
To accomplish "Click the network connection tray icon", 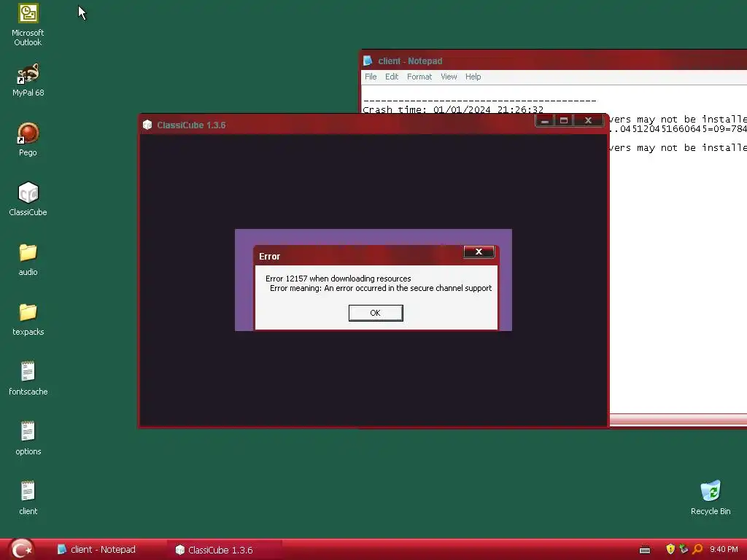I will coord(684,548).
